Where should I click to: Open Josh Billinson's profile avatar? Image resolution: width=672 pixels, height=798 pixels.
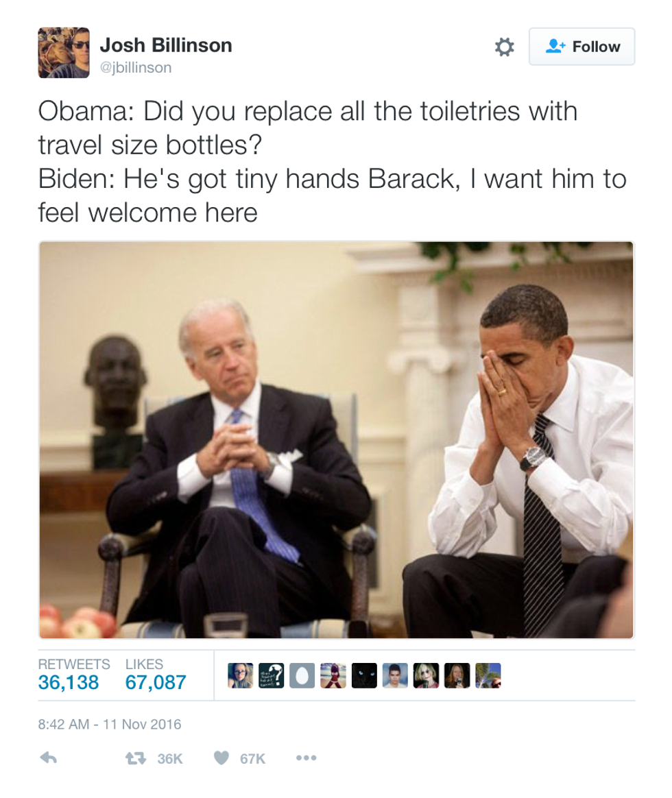pos(64,52)
